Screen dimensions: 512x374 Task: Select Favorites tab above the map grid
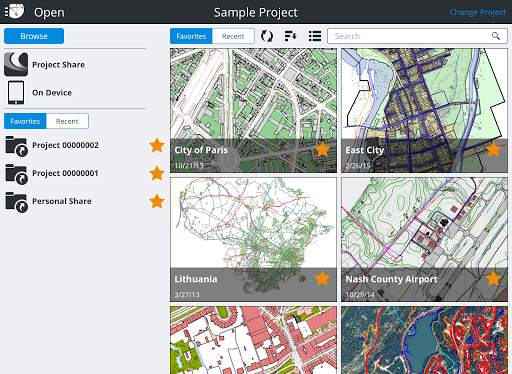click(191, 36)
